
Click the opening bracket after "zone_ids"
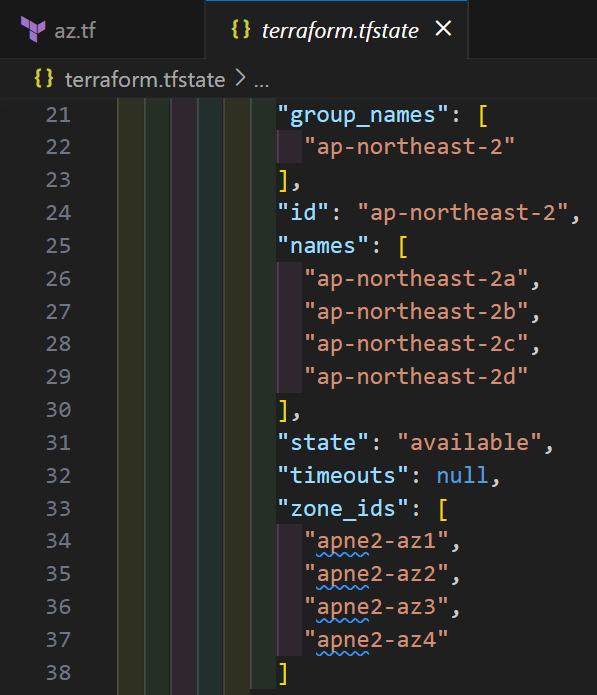[x=442, y=510]
